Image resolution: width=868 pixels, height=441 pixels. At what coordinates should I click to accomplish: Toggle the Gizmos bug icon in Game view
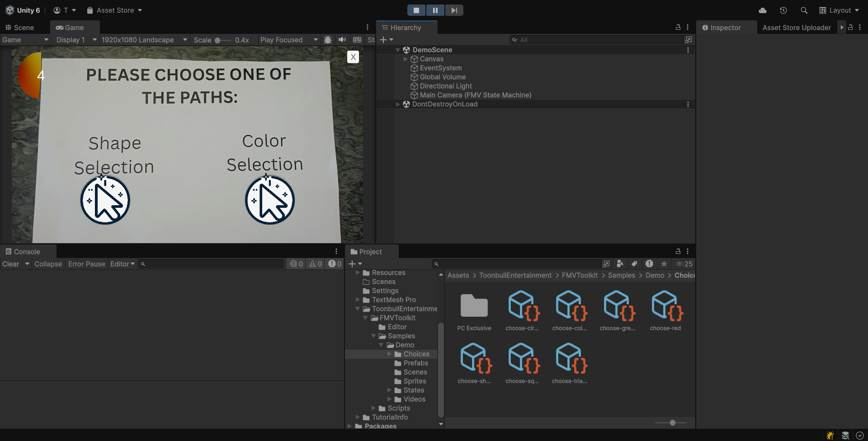point(328,40)
